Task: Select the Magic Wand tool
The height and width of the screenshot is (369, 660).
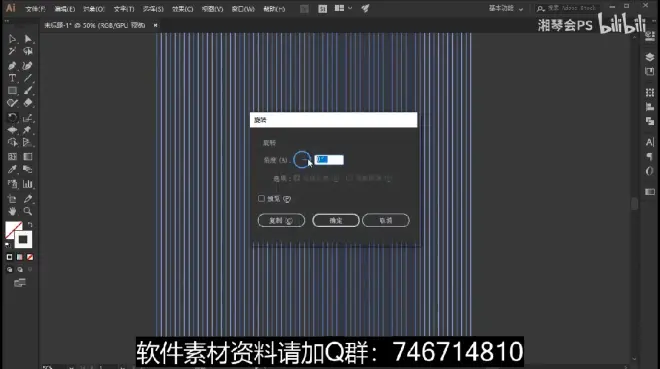Action: [x=12, y=51]
